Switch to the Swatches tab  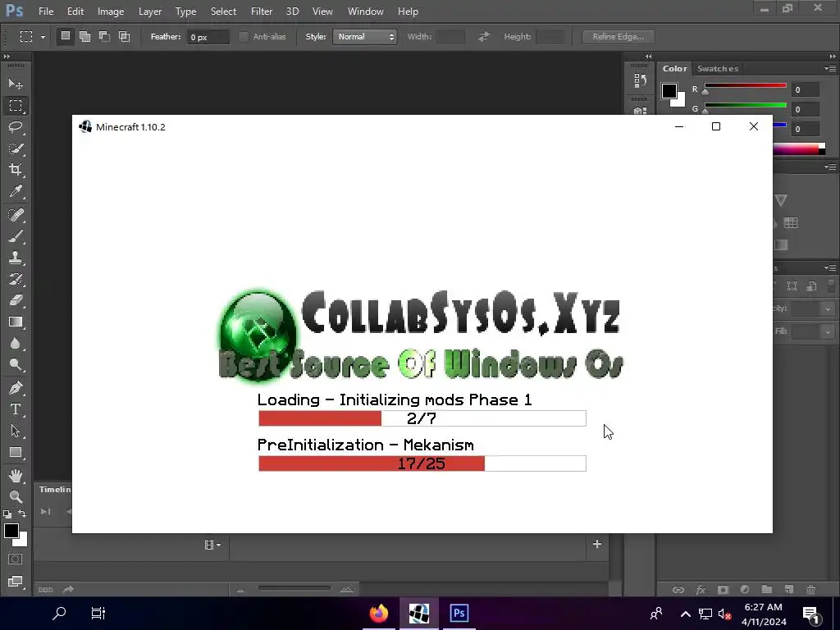tap(718, 69)
